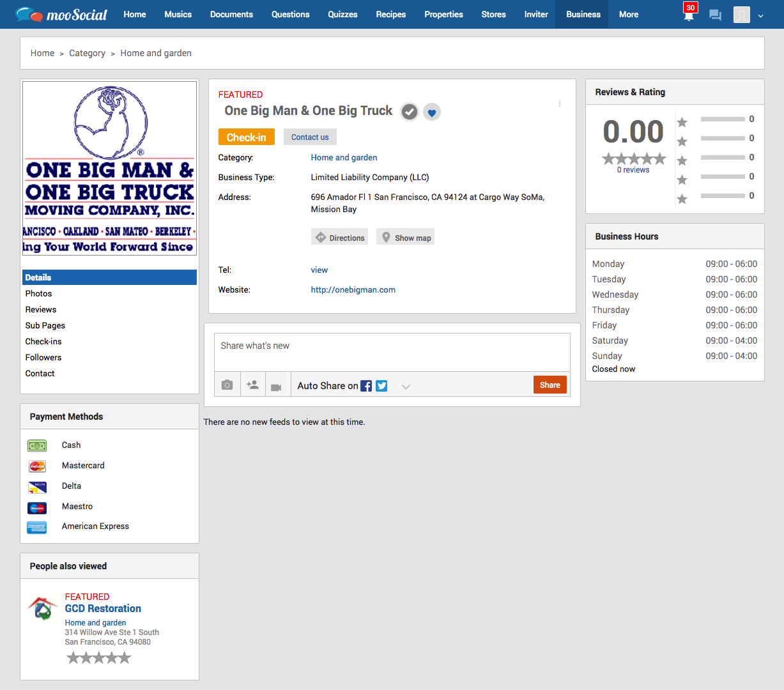The height and width of the screenshot is (690, 784).
Task: Open Musics in the top navigation
Action: pos(178,14)
